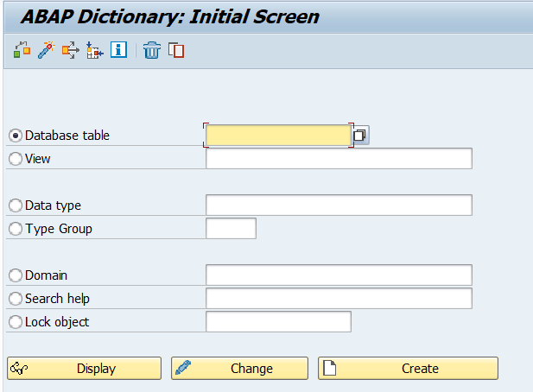533x392 pixels.
Task: Click into the View name field
Action: pyautogui.click(x=339, y=158)
